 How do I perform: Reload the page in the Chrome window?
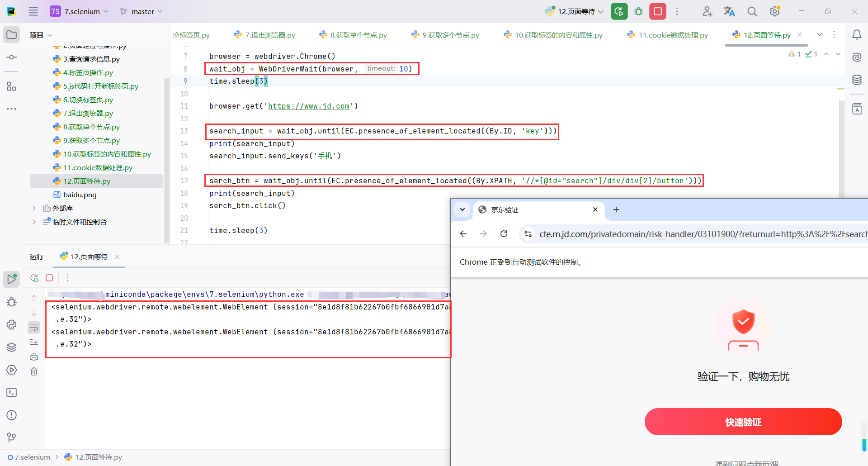click(x=504, y=234)
